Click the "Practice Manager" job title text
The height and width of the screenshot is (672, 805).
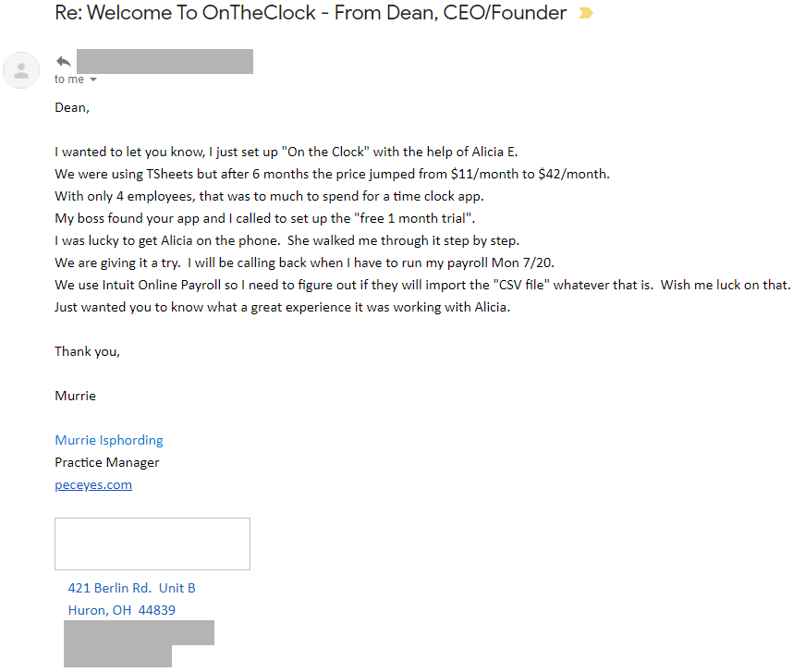[x=107, y=462]
